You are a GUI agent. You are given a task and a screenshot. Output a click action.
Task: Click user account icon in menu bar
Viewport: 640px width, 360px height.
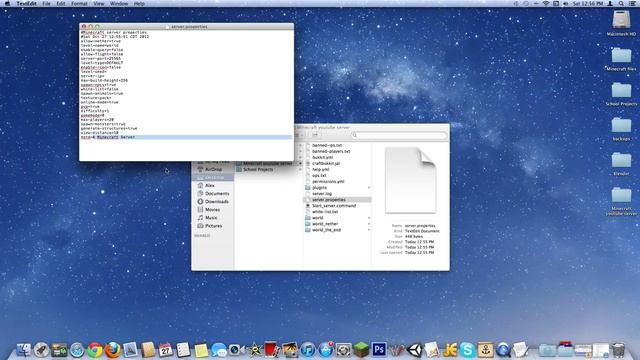pyautogui.click(x=610, y=3)
